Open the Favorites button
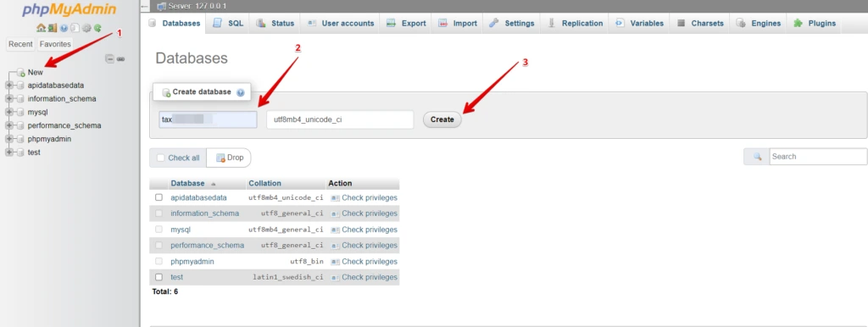The width and height of the screenshot is (868, 327). click(x=55, y=44)
